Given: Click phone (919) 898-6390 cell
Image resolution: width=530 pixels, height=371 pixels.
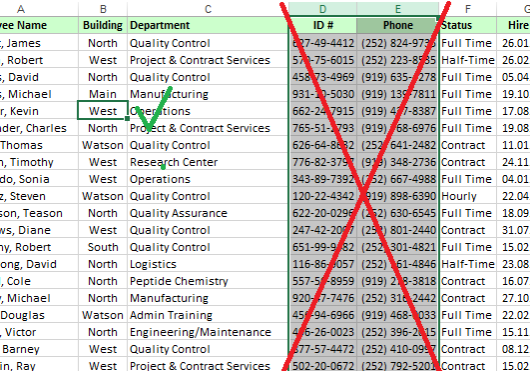Looking at the screenshot, I should coord(398,196).
